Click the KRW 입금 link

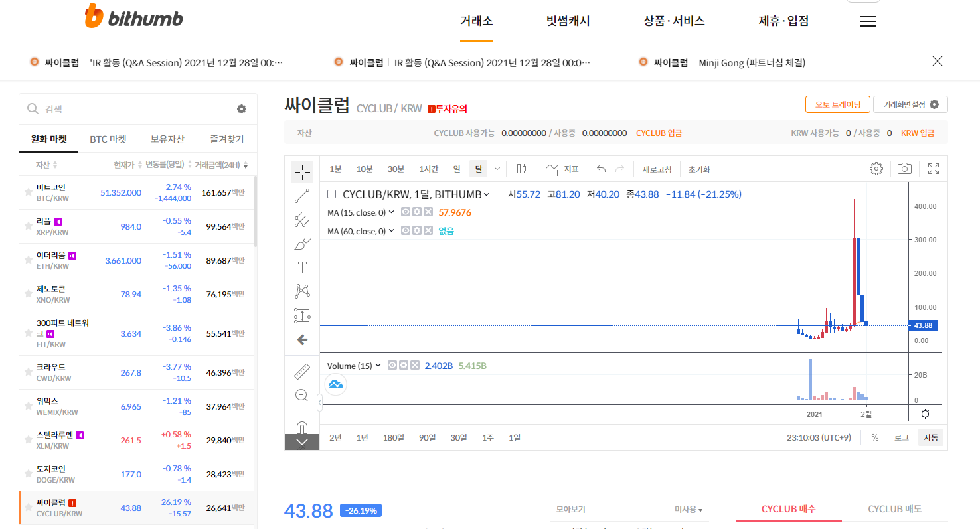[x=918, y=133]
